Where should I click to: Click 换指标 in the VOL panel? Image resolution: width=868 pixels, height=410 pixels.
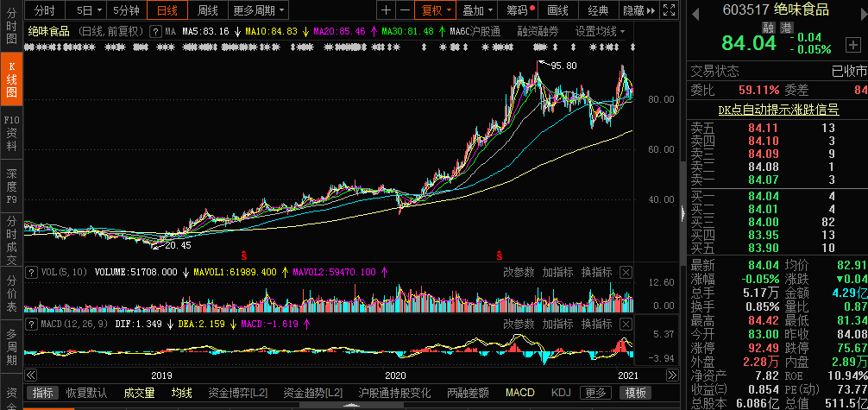pos(597,272)
